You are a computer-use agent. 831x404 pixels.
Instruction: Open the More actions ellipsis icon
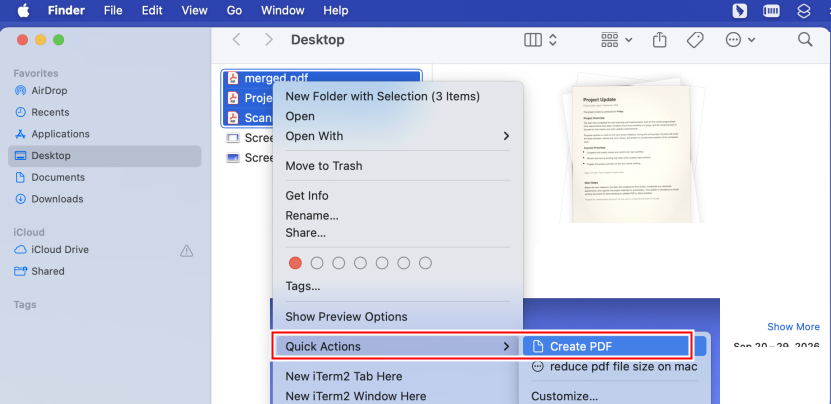tap(733, 40)
